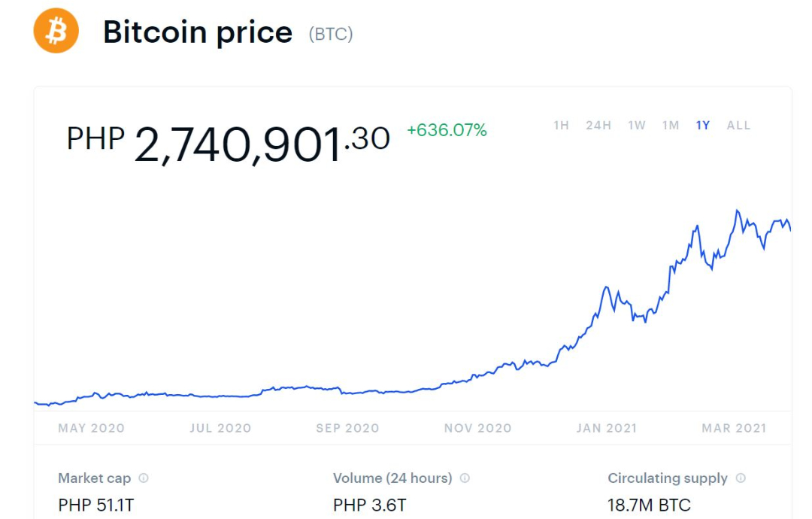Select the 1H time range

click(561, 126)
